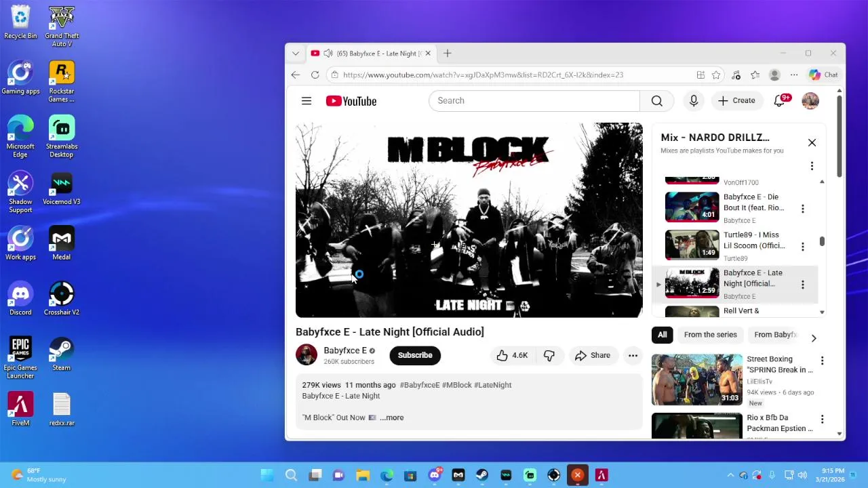Click the Edge address bar URL
The width and height of the screenshot is (868, 488).
tap(483, 75)
